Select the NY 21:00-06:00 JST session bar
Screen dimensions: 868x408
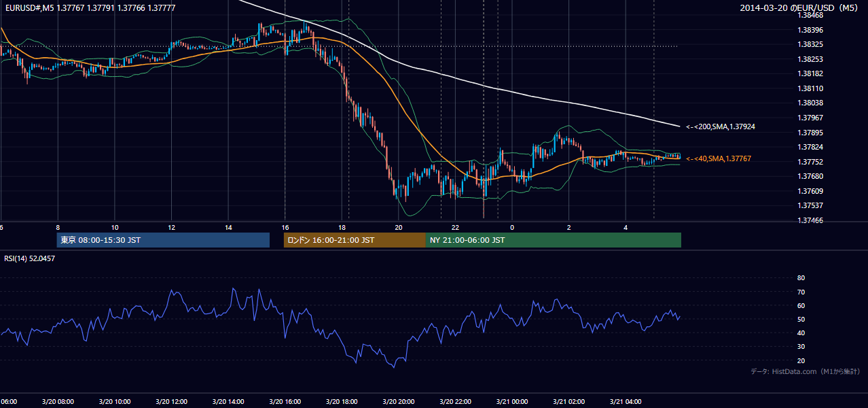(554, 240)
